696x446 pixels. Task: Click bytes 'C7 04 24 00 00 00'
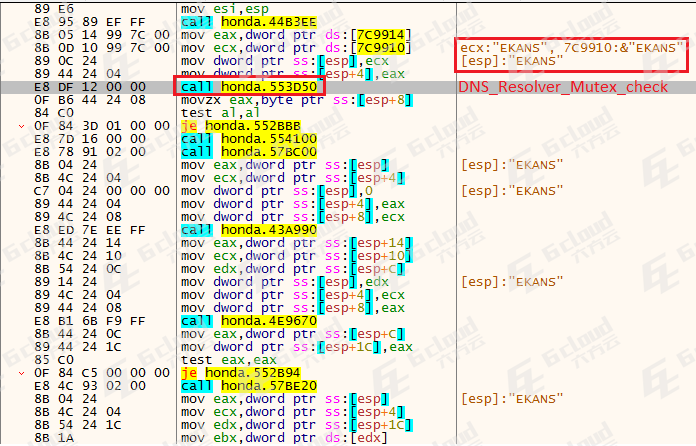click(x=102, y=191)
